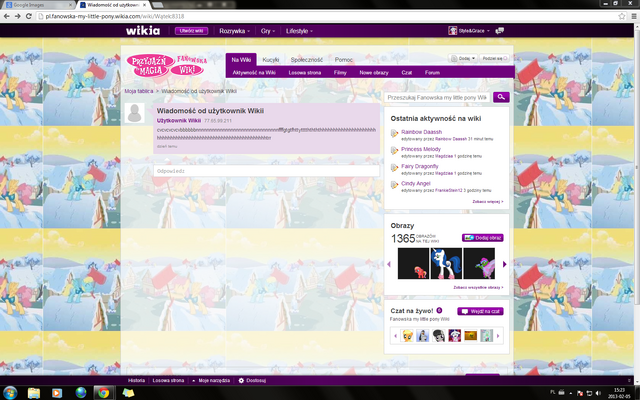Select the Społeczność tab

(x=307, y=60)
